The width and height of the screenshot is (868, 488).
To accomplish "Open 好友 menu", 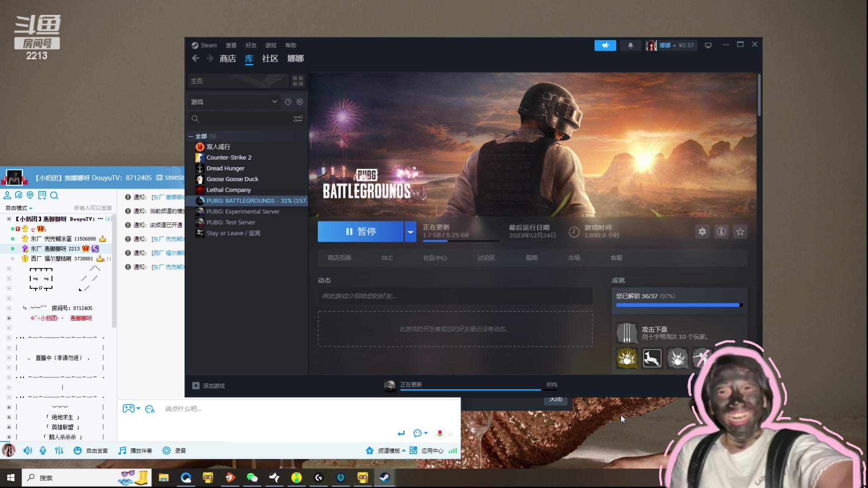I will point(251,45).
